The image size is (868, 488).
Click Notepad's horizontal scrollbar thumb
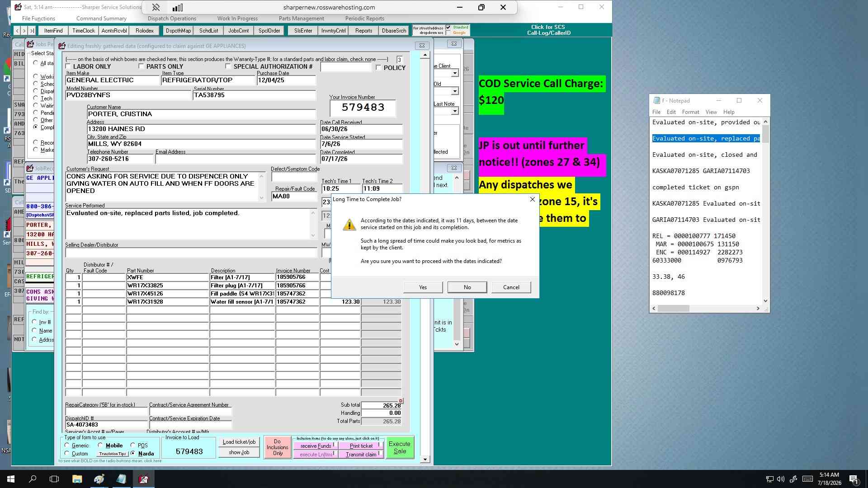[673, 308]
